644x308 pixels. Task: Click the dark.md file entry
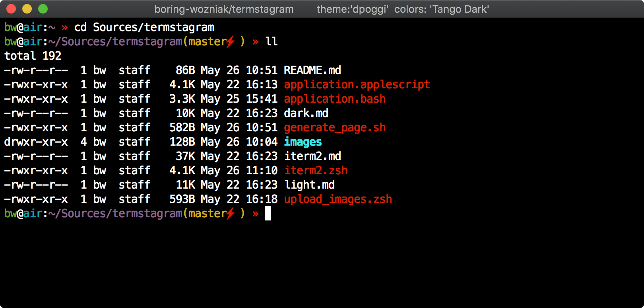306,113
